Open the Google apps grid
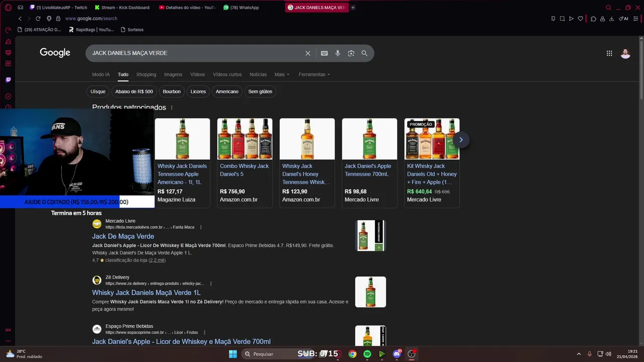 click(x=609, y=53)
